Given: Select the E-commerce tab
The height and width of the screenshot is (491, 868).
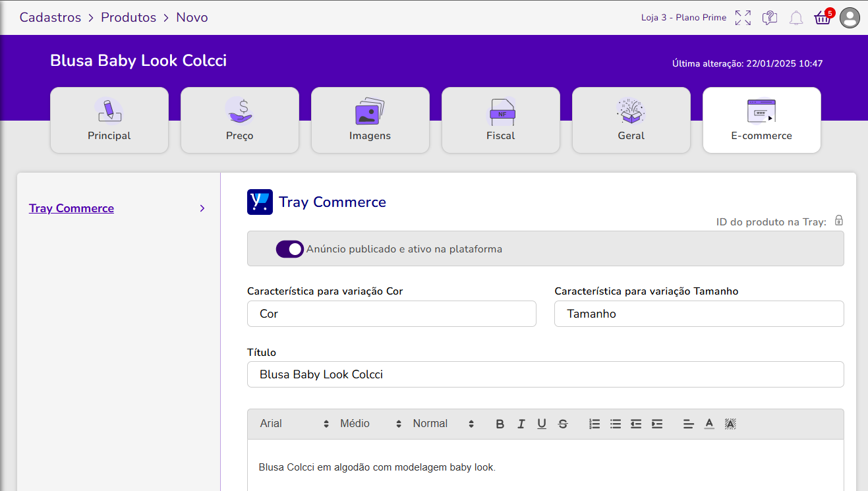Looking at the screenshot, I should pos(762,120).
